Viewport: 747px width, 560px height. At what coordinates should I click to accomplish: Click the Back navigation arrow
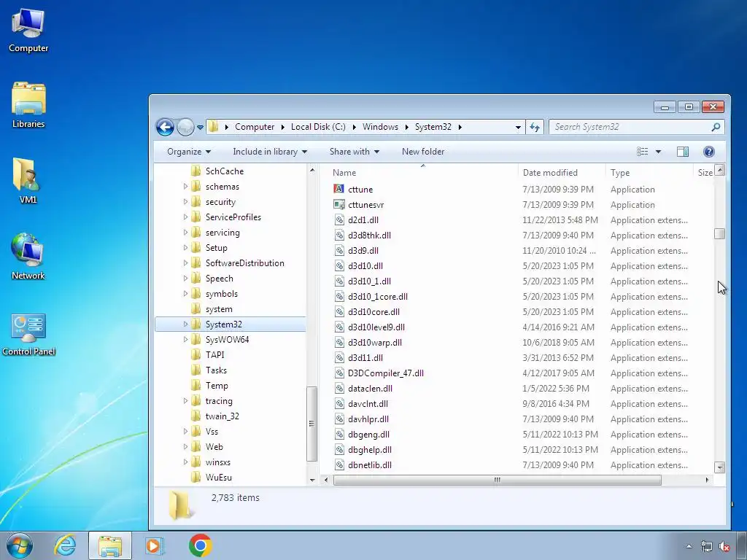pyautogui.click(x=166, y=127)
